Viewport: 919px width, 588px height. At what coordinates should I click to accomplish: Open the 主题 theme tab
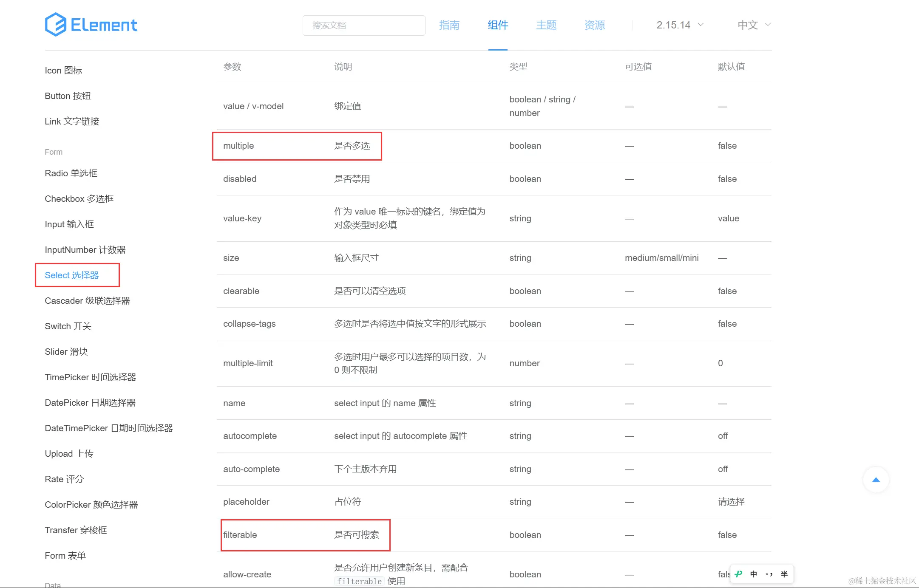coord(546,25)
